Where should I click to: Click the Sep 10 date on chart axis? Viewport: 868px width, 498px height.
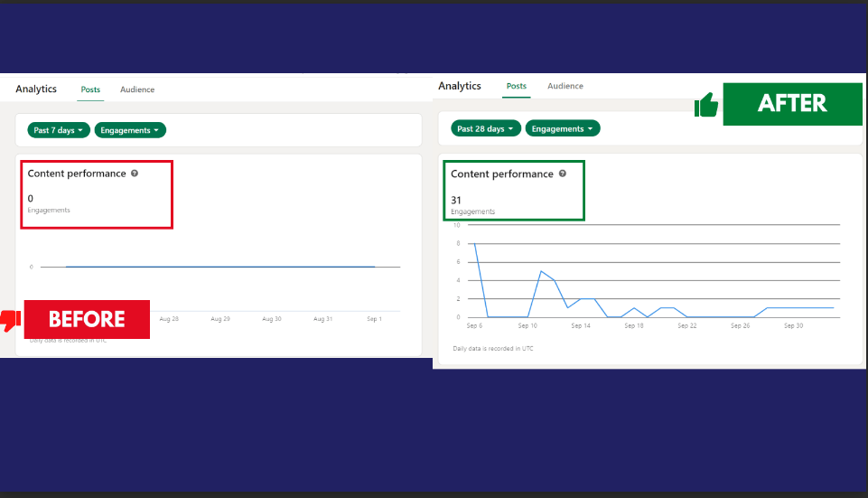[528, 325]
